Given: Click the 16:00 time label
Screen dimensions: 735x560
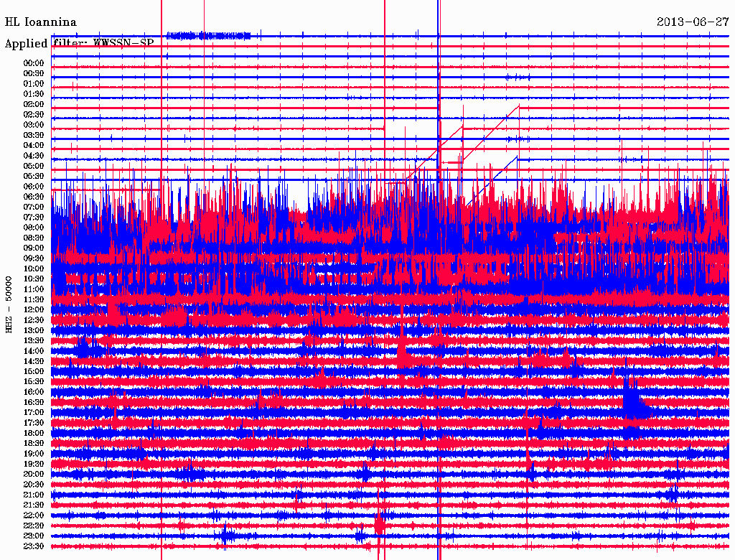Looking at the screenshot, I should (x=34, y=392).
